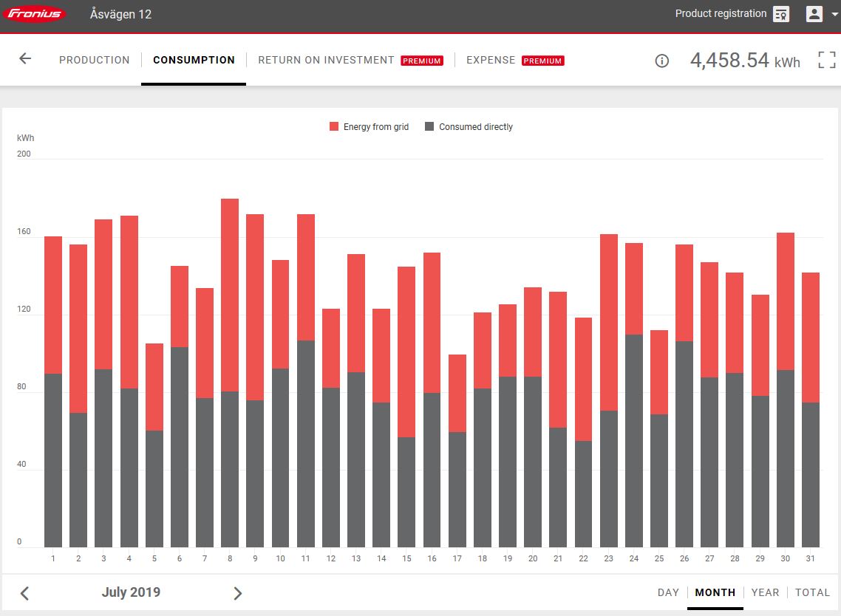Screen dimensions: 841x616
Task: Click the Product registration link
Action: pos(721,14)
